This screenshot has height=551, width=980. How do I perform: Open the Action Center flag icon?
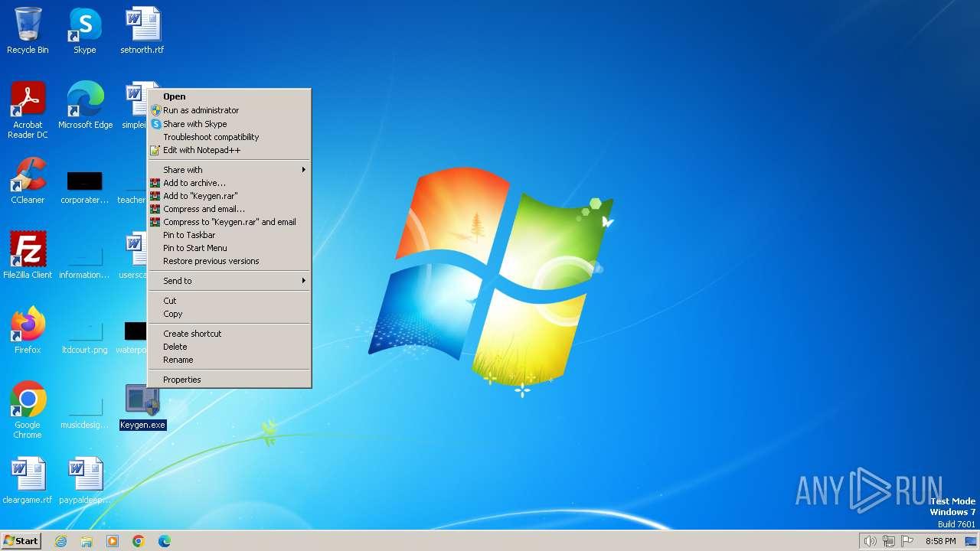(908, 541)
